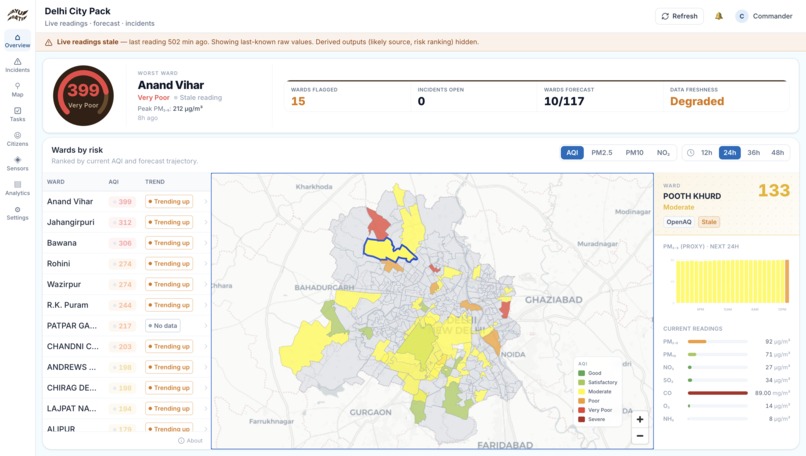The height and width of the screenshot is (456, 806).
Task: Select the LAJPAT NA... ward row
Action: click(126, 408)
